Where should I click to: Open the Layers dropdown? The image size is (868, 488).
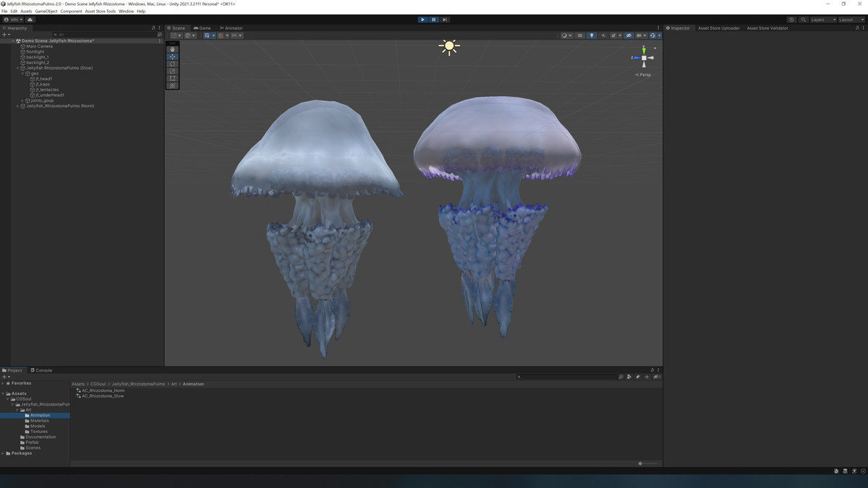(x=822, y=20)
